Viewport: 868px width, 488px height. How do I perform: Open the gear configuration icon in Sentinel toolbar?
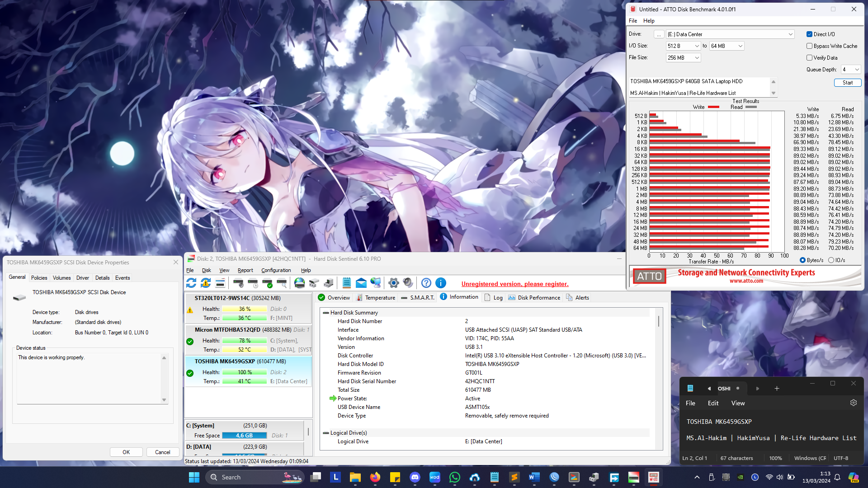[x=394, y=283]
